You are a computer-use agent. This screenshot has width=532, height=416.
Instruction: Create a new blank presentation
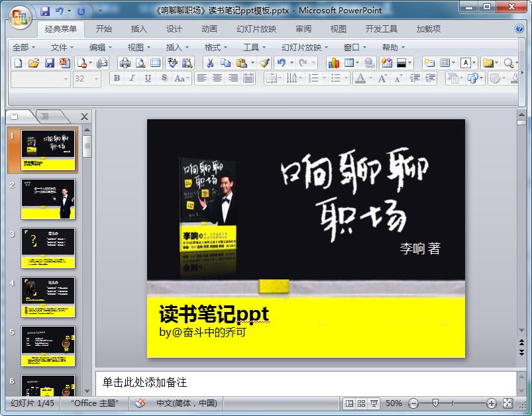tap(19, 63)
